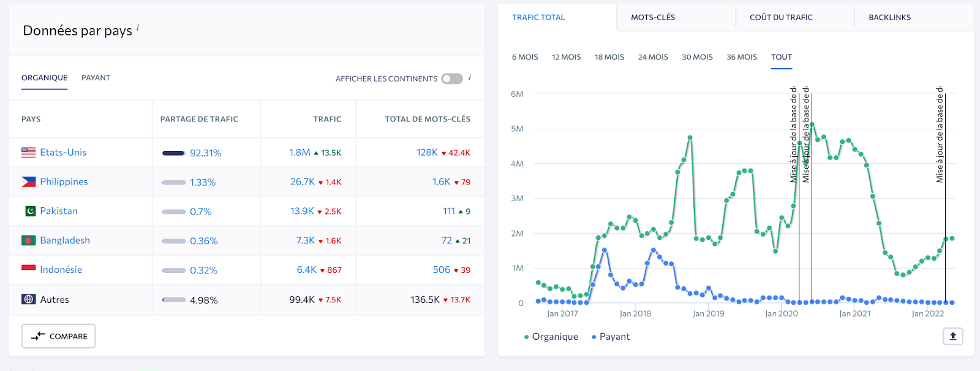This screenshot has width=980, height=371.
Task: Open the Trafic total tab
Action: tap(539, 17)
